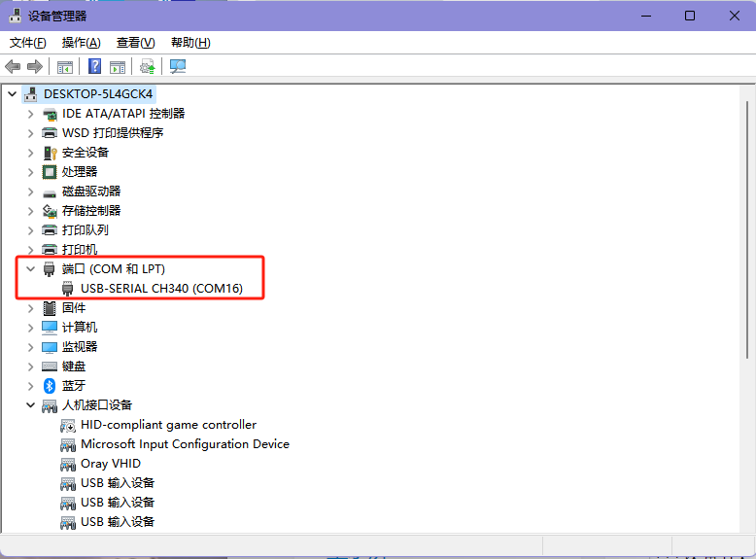This screenshot has width=756, height=559.
Task: Maximize the 设备管理器 window
Action: tap(690, 16)
